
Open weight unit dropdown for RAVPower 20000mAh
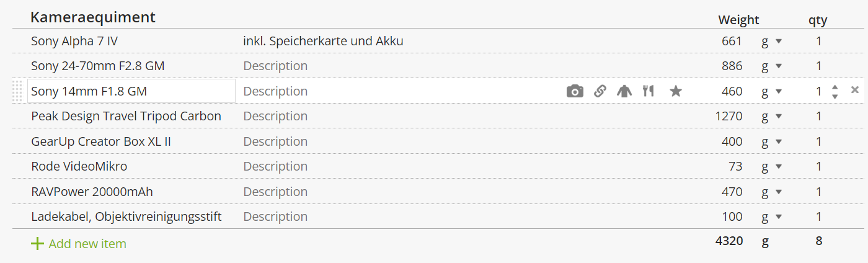(772, 192)
